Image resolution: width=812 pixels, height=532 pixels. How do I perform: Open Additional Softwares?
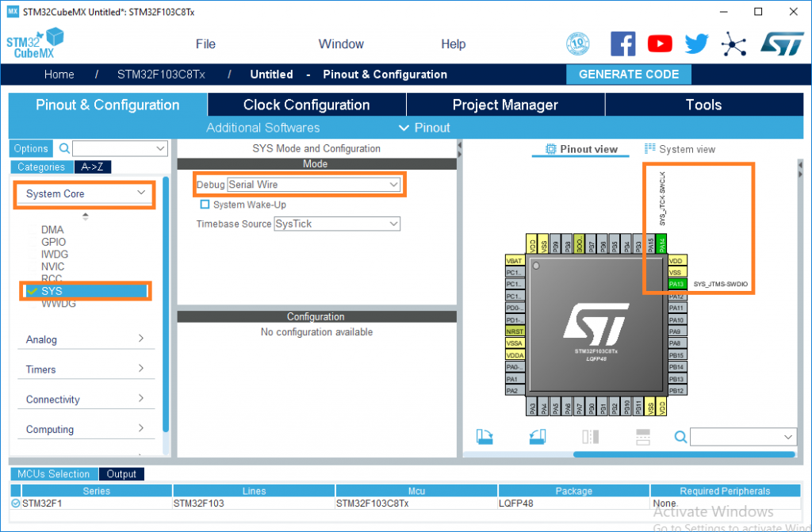point(263,128)
